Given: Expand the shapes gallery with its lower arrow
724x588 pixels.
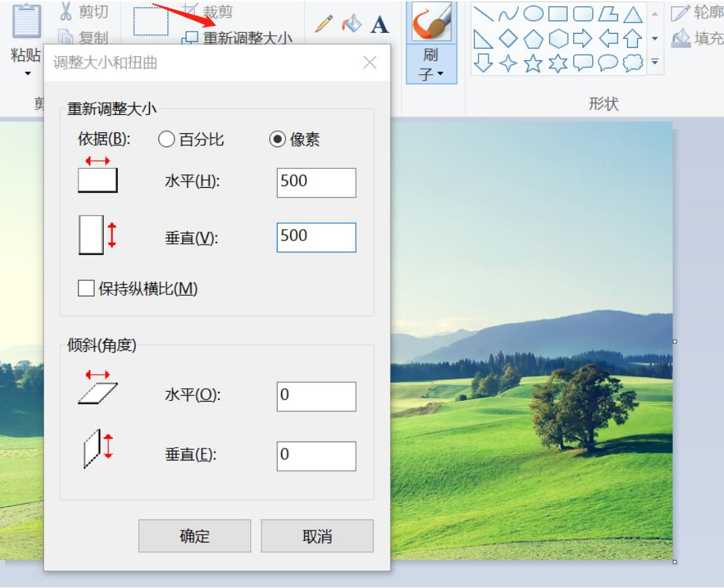Looking at the screenshot, I should click(x=655, y=61).
